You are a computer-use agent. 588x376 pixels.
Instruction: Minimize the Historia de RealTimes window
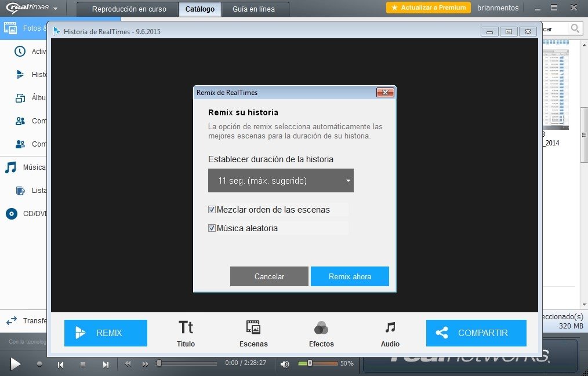tap(489, 32)
